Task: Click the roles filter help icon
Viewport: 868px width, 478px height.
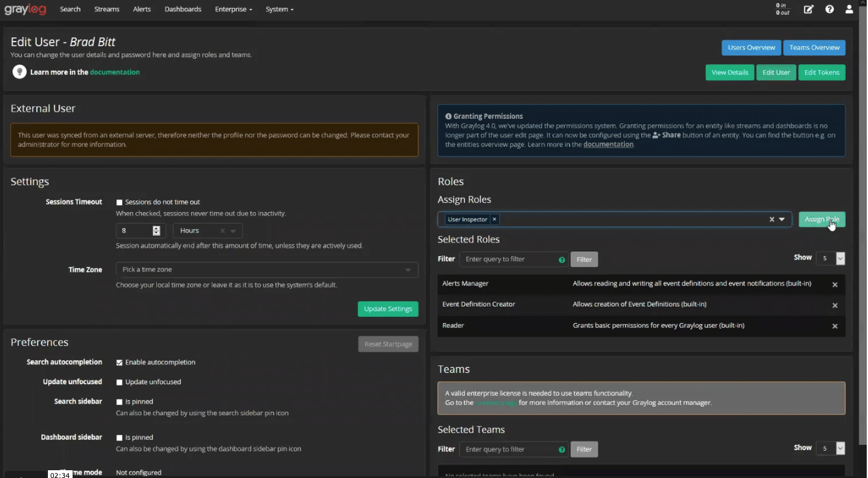Action: tap(561, 260)
